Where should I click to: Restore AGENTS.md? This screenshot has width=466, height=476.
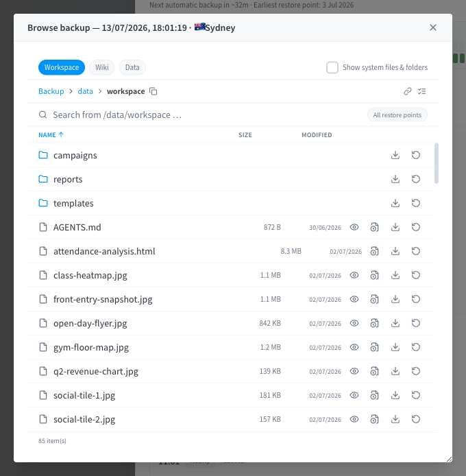point(416,227)
